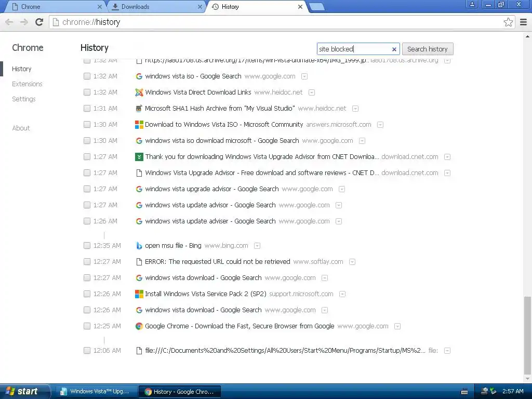Expand dropdown for open msu file Bing entry
532x399 pixels.
click(257, 246)
